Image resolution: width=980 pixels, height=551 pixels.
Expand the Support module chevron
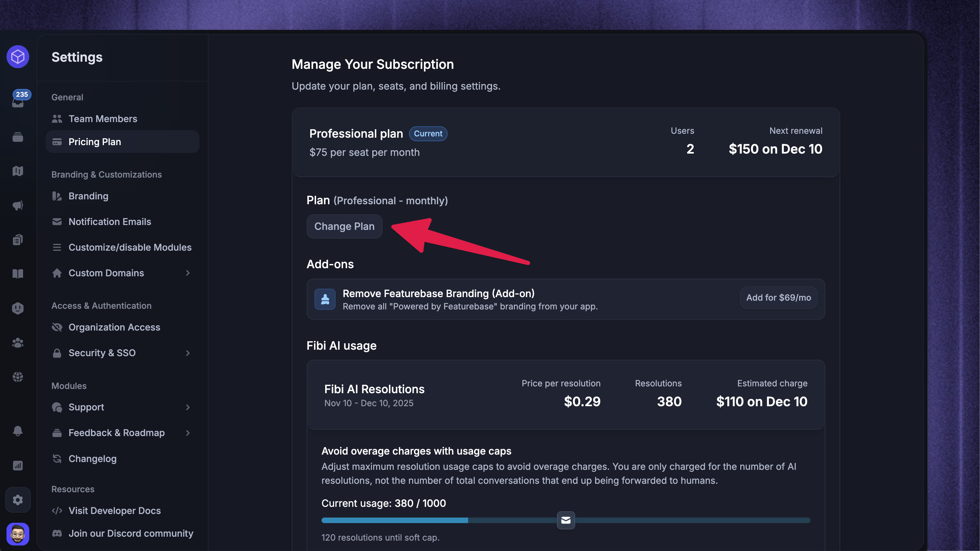click(x=187, y=407)
